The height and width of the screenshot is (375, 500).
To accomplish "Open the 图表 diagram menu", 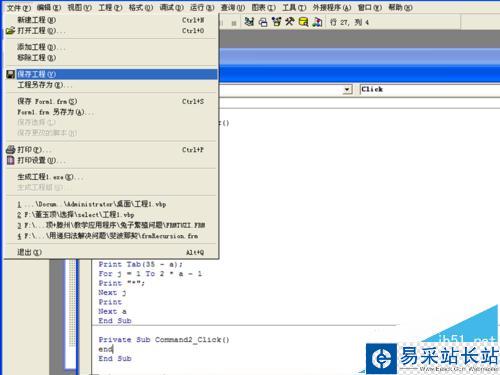I will pyautogui.click(x=263, y=7).
